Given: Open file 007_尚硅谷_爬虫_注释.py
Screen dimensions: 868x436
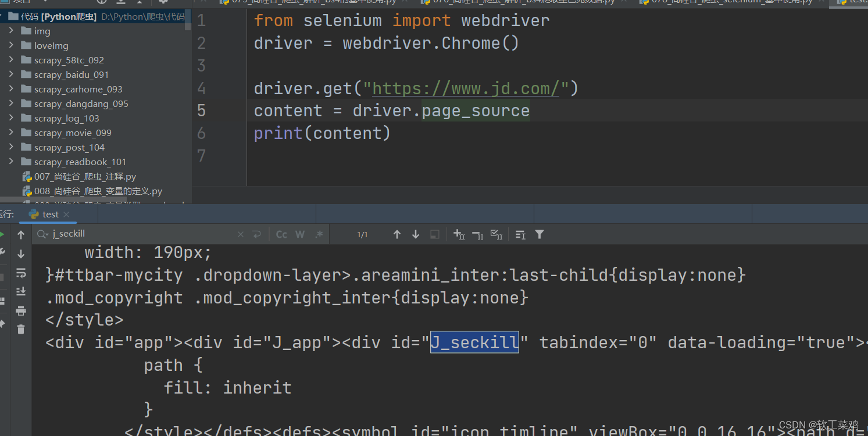Looking at the screenshot, I should click(85, 176).
